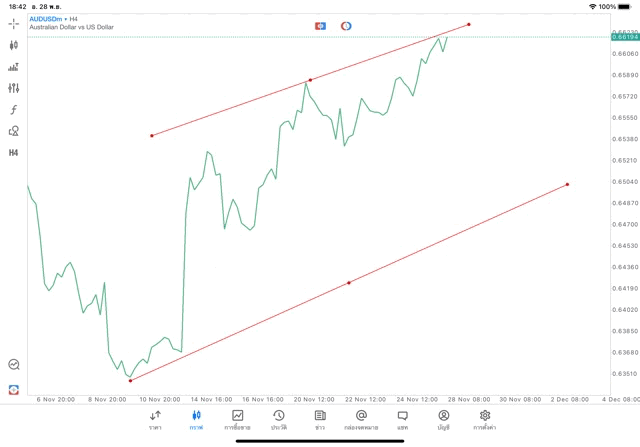
Task: Tap the magnifier chart icon at bottom-left
Action: 14,365
